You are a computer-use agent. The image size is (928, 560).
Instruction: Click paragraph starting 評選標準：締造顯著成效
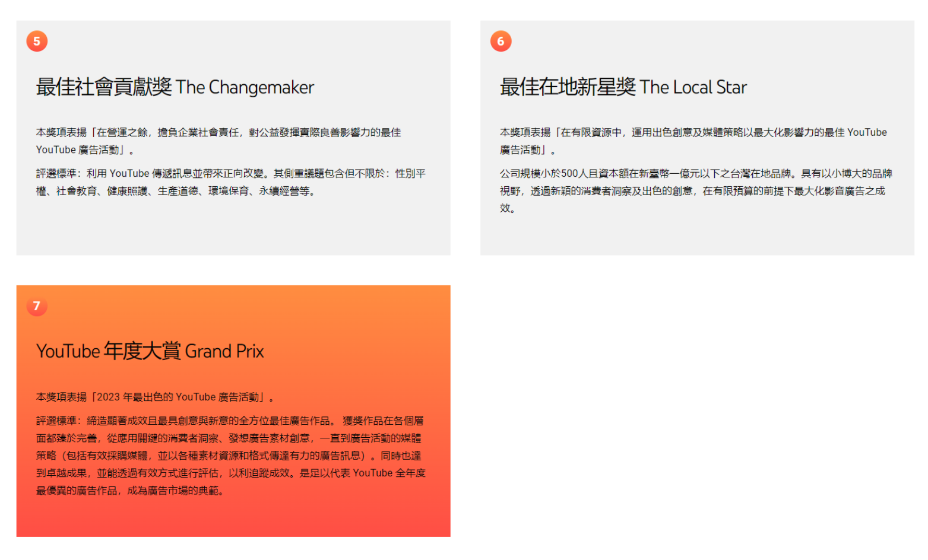coord(231,456)
